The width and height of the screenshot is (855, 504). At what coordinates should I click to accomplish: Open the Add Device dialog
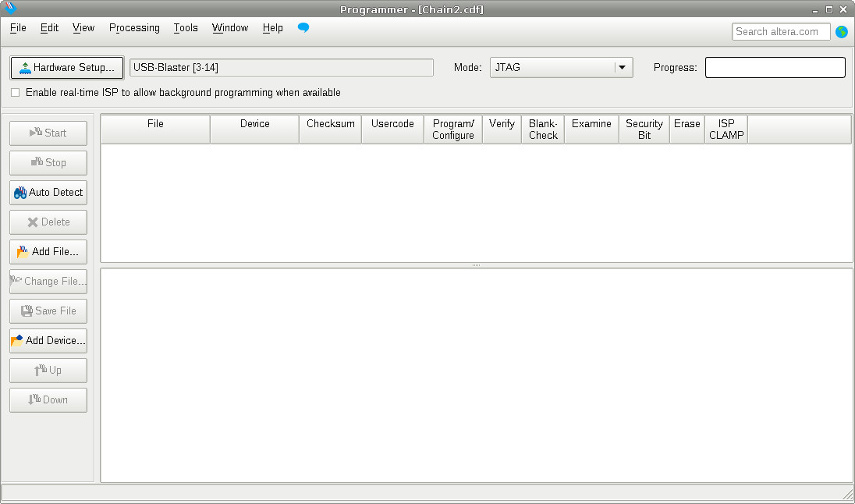click(x=48, y=340)
